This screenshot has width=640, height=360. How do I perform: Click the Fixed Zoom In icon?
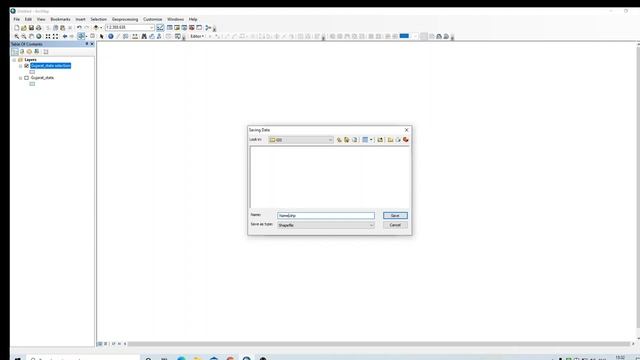point(48,36)
